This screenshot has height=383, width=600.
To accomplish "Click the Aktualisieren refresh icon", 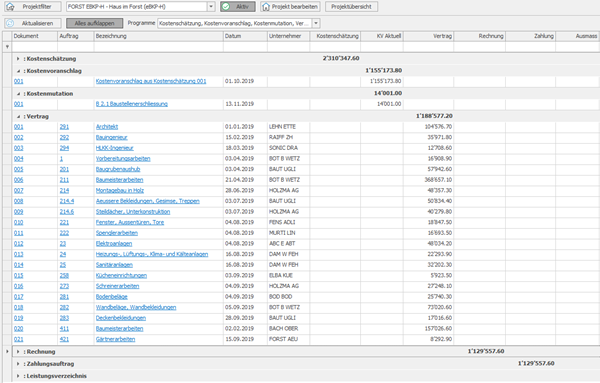I will [10, 23].
